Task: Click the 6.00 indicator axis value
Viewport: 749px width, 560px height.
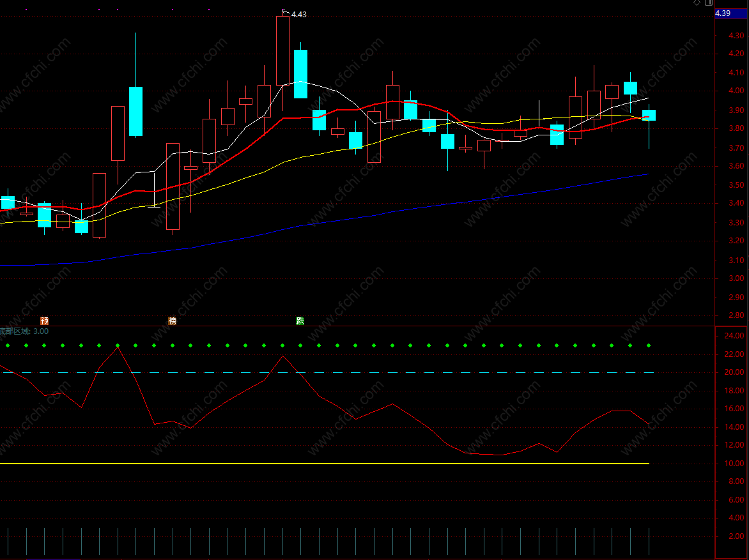Action: (736, 500)
